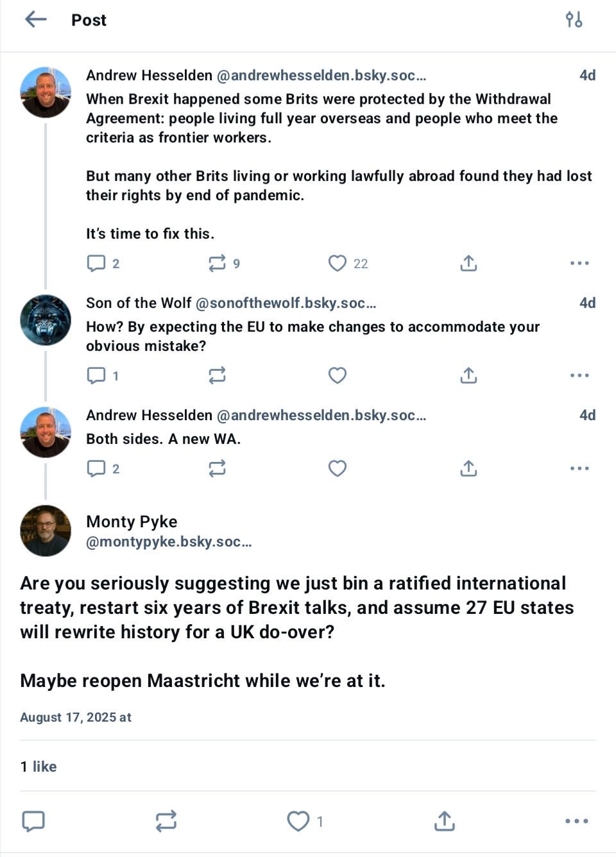
Task: Repost the 'Both sides. A new WA.' reply
Action: [x=217, y=468]
